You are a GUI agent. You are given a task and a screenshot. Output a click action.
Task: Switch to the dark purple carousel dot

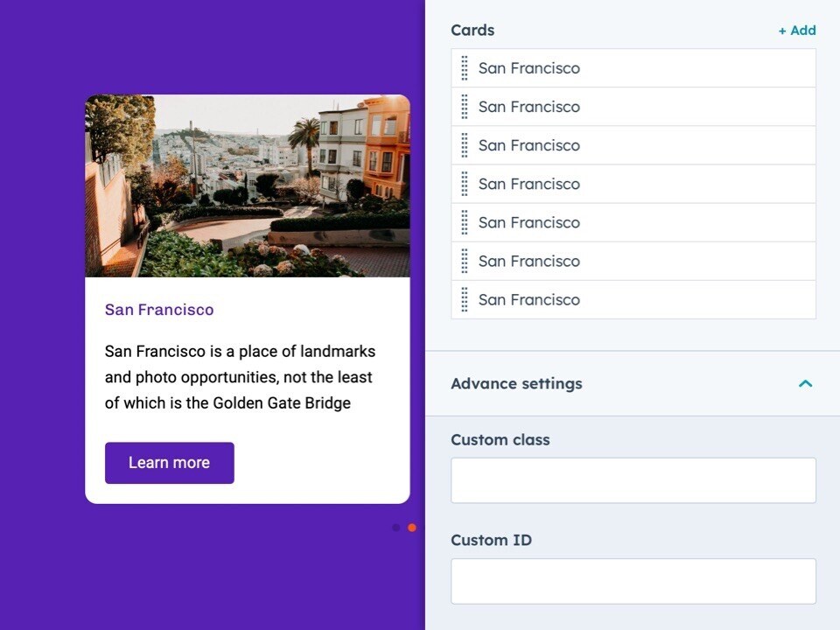click(x=396, y=528)
